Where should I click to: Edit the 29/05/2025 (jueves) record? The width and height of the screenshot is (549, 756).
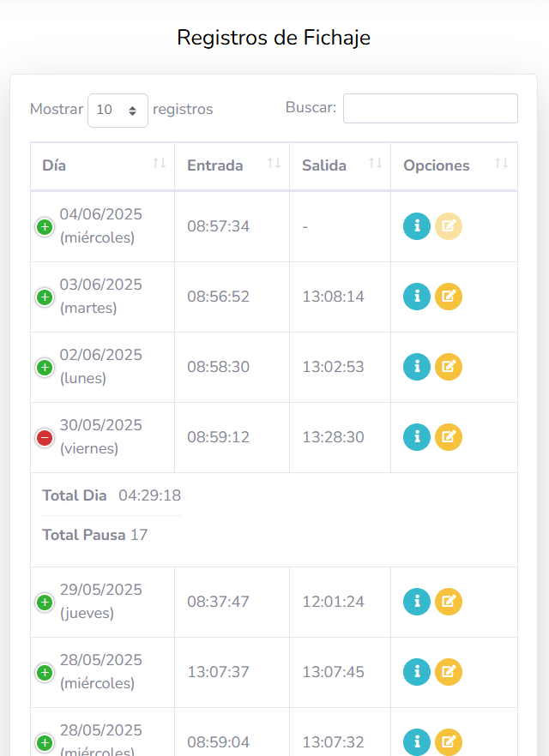[x=449, y=602]
